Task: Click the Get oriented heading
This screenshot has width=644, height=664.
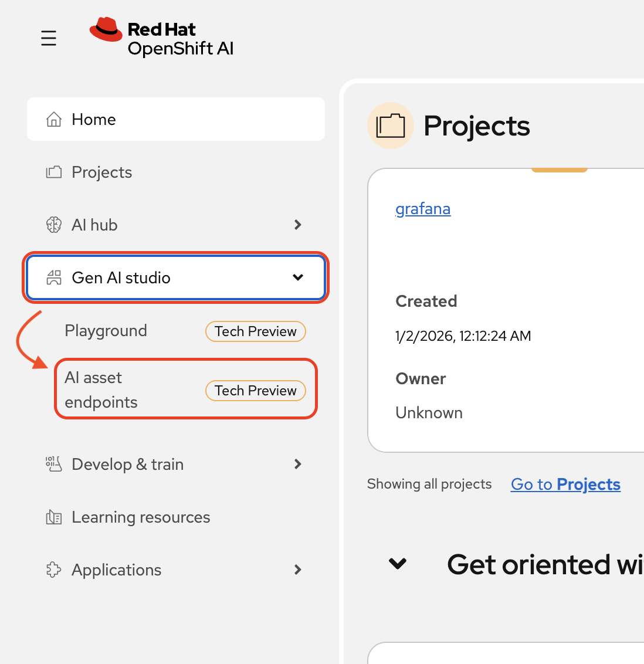Action: [x=545, y=564]
